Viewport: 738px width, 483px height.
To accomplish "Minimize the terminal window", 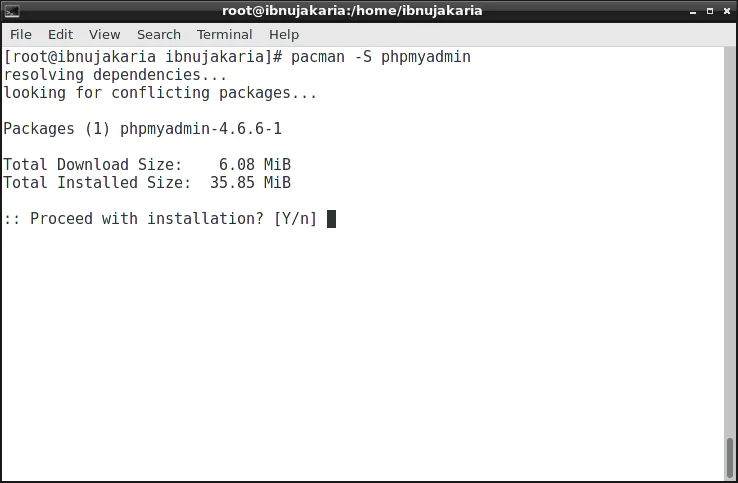I will [693, 11].
